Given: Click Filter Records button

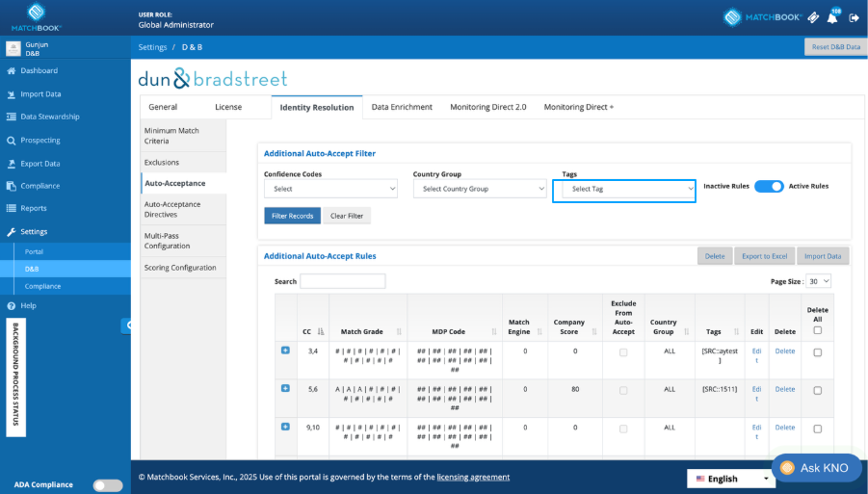Looking at the screenshot, I should [292, 216].
